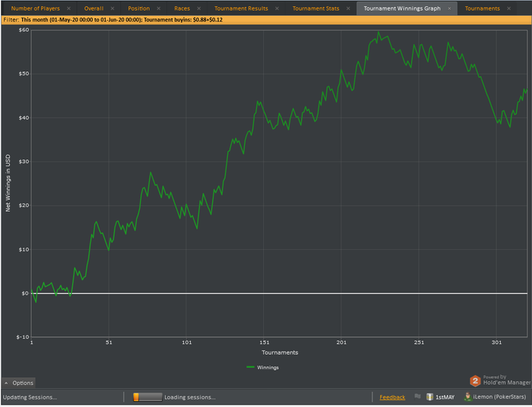Image resolution: width=532 pixels, height=407 pixels.
Task: Click the 'Updating Sessions...' status text
Action: [x=30, y=397]
